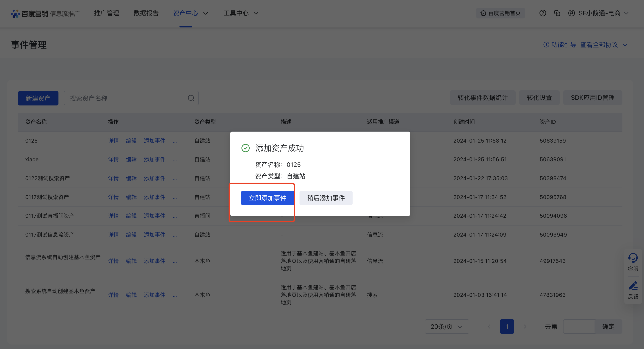Expand the 工具中心 dropdown

256,13
